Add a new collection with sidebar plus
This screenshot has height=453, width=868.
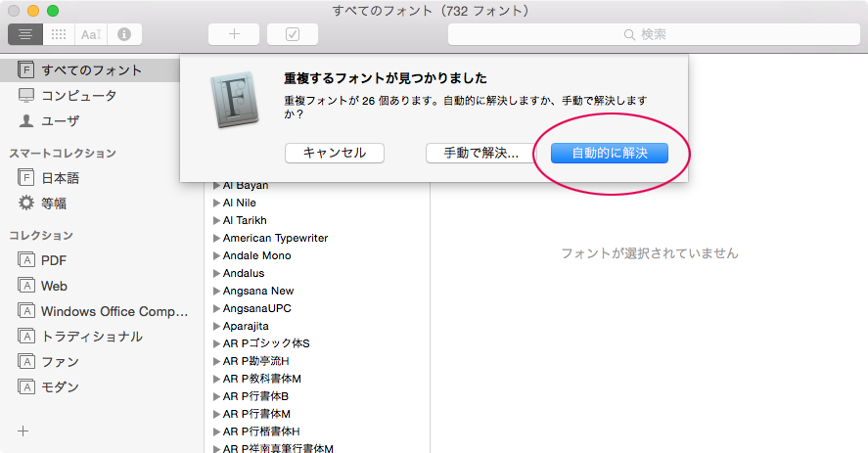[23, 430]
